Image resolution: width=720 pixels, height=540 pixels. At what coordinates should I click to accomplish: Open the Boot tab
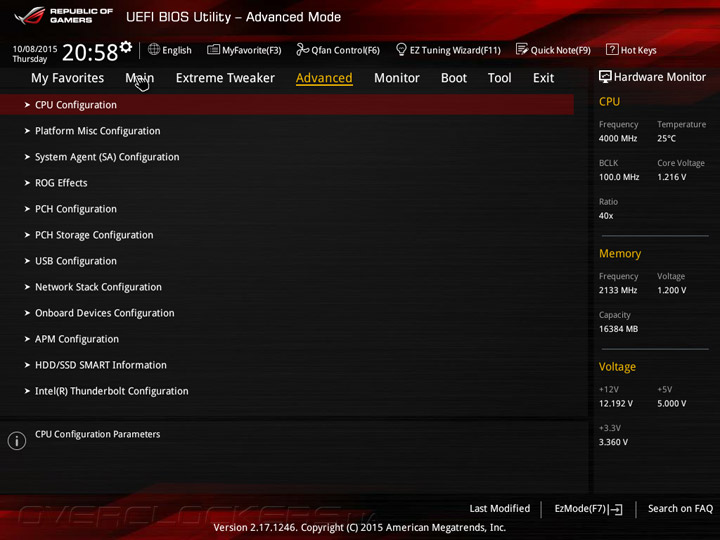pyautogui.click(x=454, y=78)
